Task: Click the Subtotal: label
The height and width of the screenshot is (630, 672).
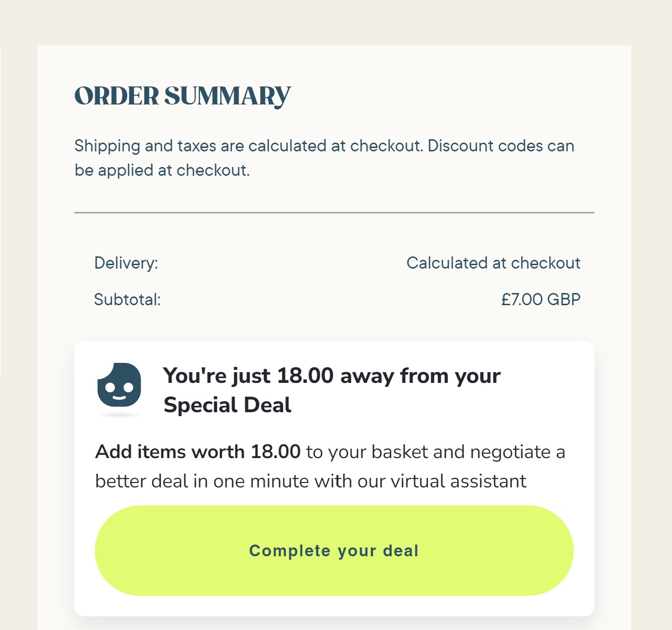Action: pyautogui.click(x=127, y=299)
